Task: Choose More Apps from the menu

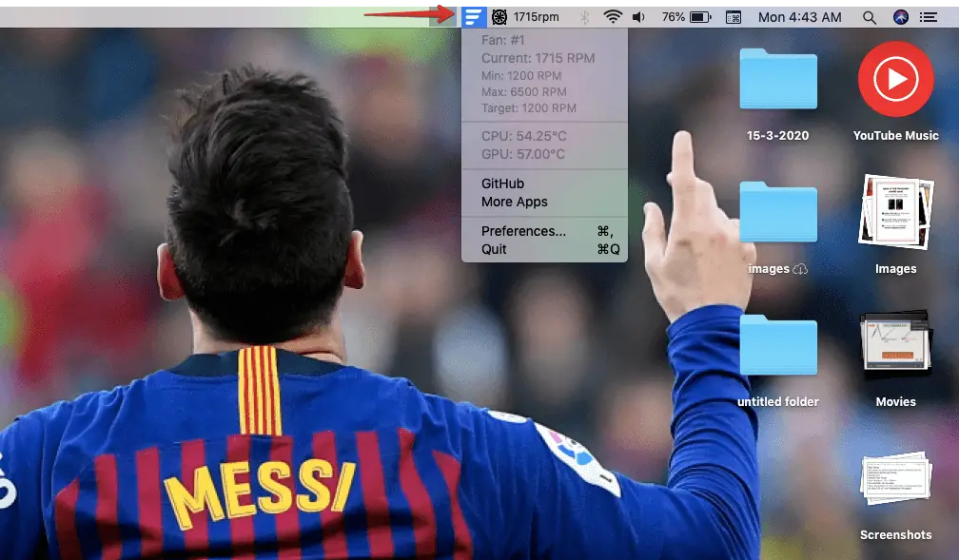Action: pos(544,202)
